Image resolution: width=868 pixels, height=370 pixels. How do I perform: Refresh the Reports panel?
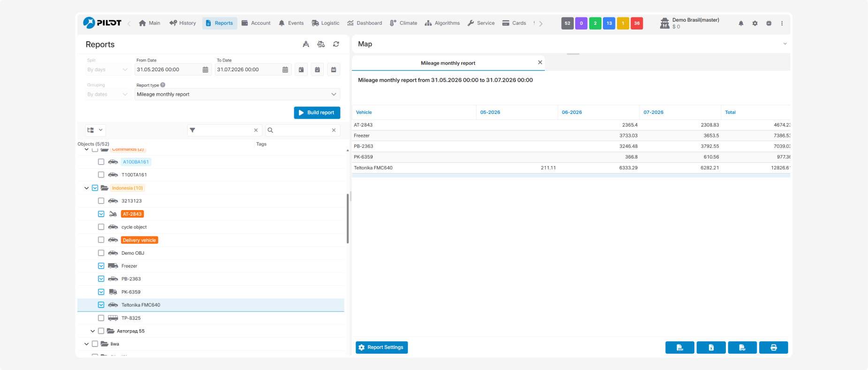(x=336, y=44)
